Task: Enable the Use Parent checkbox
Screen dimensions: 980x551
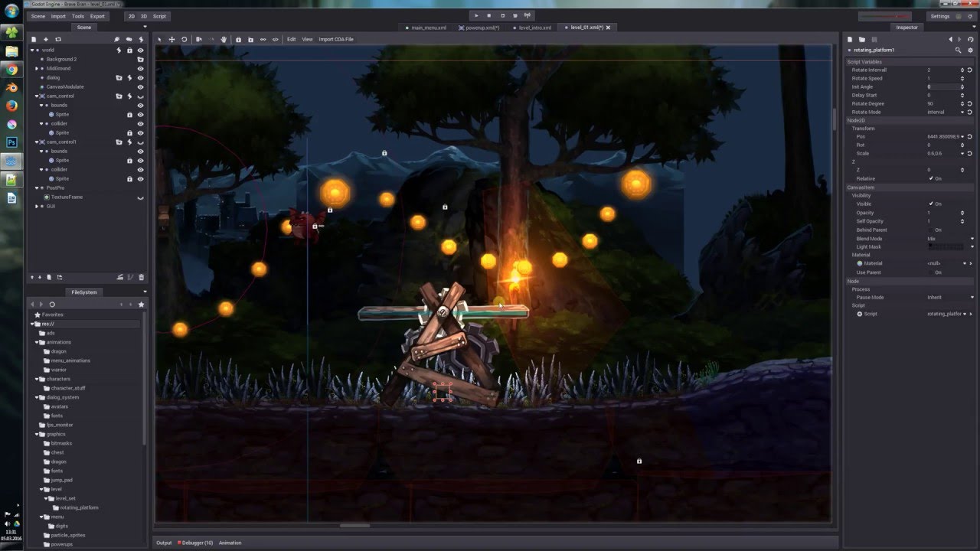Action: click(931, 272)
